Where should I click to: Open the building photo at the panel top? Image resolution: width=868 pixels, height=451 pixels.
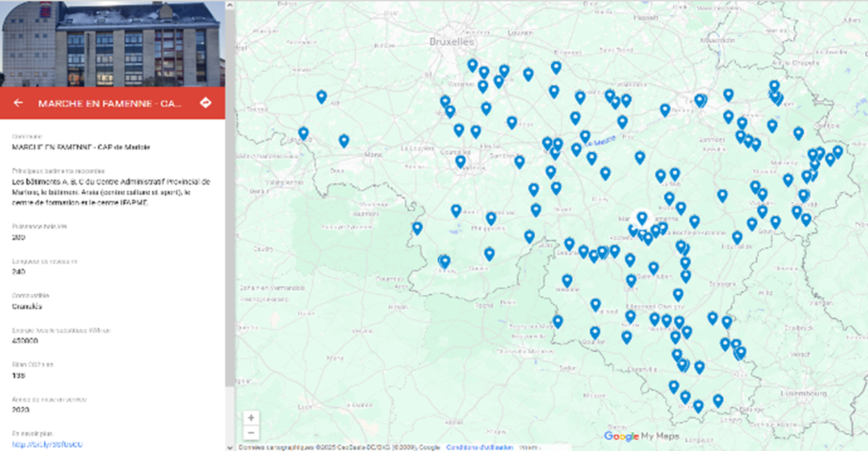click(x=112, y=43)
